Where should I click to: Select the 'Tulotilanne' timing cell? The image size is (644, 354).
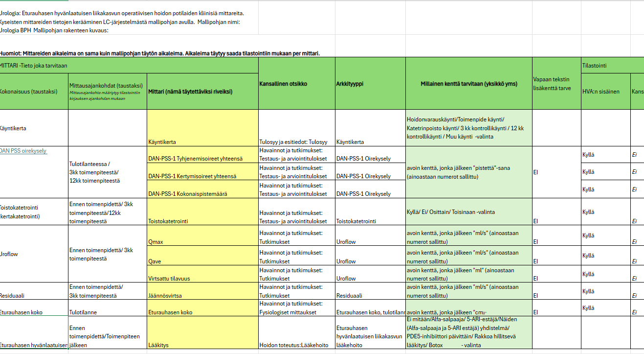pyautogui.click(x=108, y=308)
